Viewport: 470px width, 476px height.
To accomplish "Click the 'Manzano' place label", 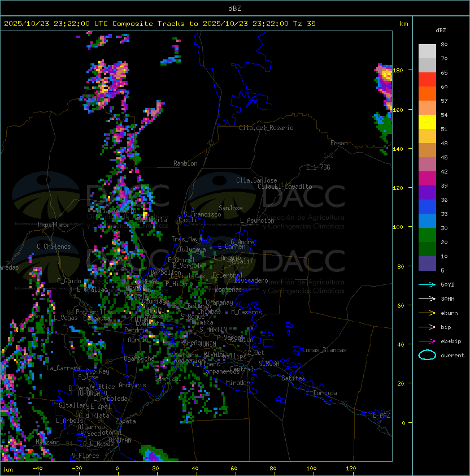I will click(47, 442).
